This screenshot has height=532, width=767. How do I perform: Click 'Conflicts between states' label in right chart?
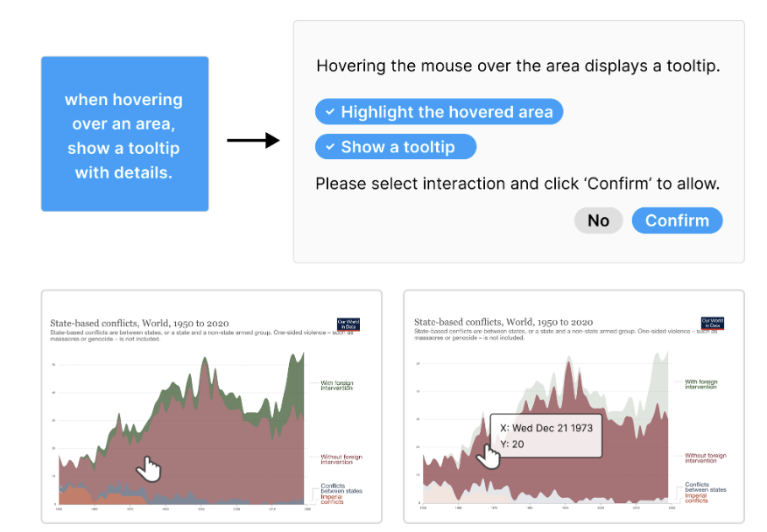pos(706,486)
